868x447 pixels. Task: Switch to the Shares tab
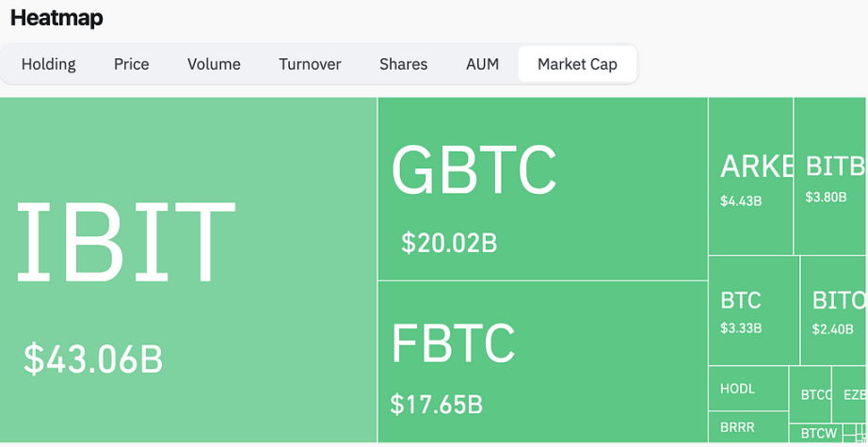point(403,64)
